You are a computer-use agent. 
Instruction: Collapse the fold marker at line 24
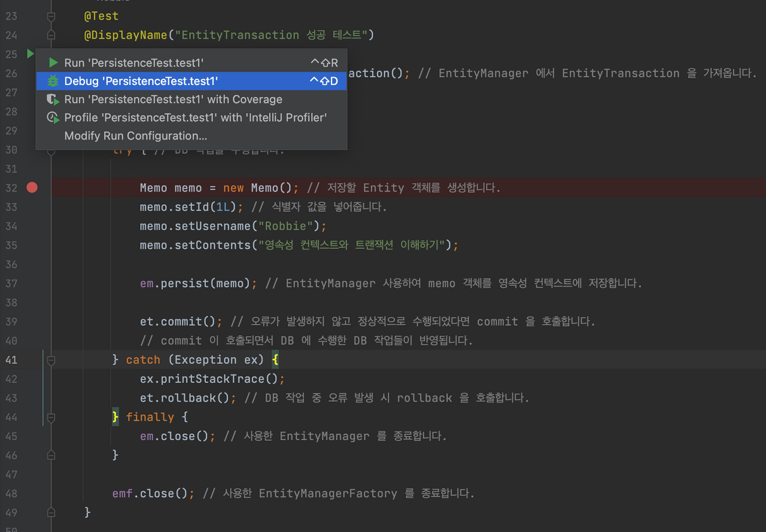pos(51,35)
